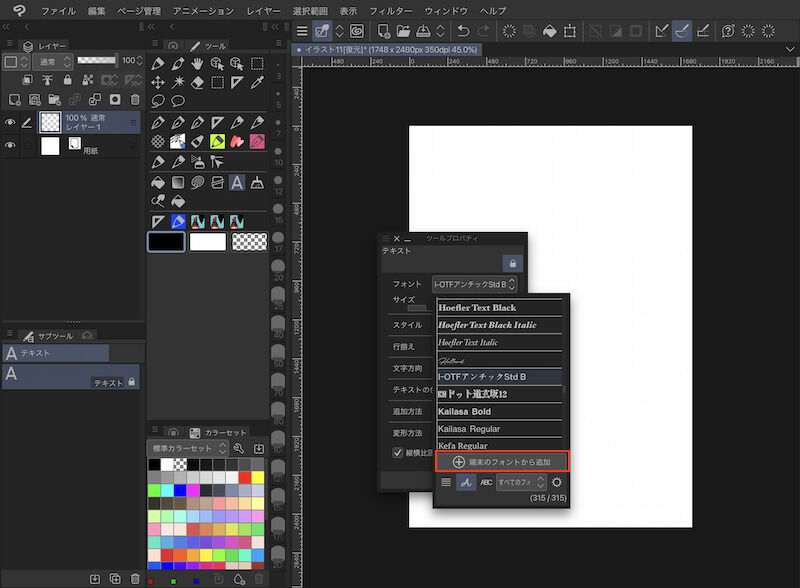Choose Kailasa Regular font
This screenshot has width=800, height=588.
pos(499,429)
